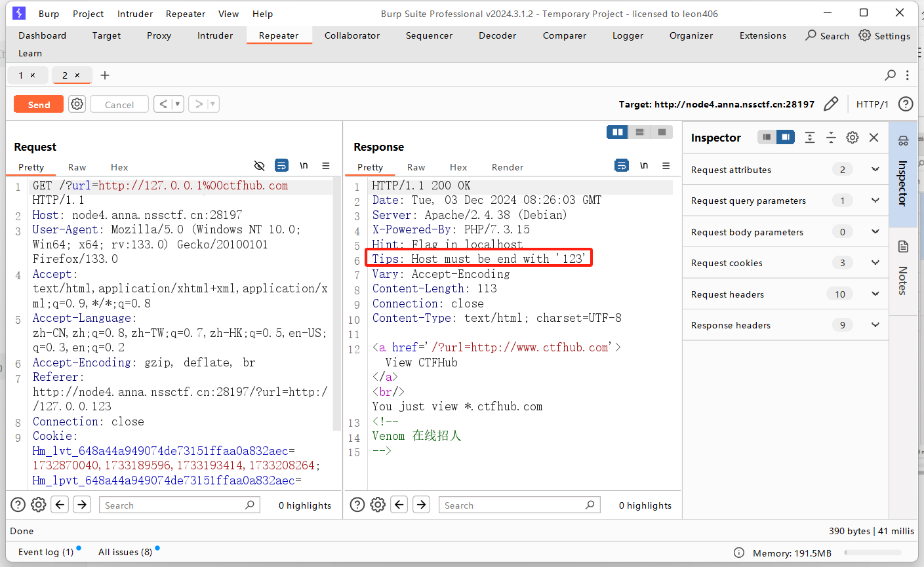Select top-bottom request/response layout

click(x=640, y=132)
